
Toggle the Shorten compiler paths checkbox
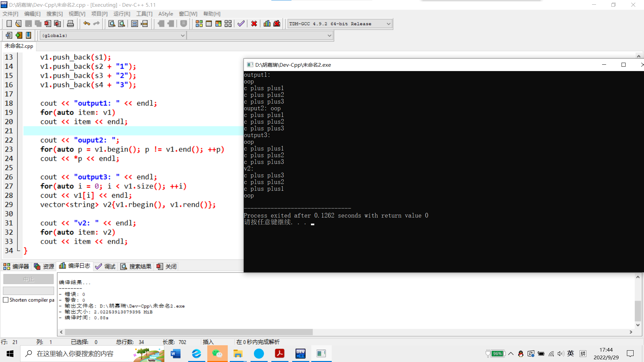(x=6, y=300)
